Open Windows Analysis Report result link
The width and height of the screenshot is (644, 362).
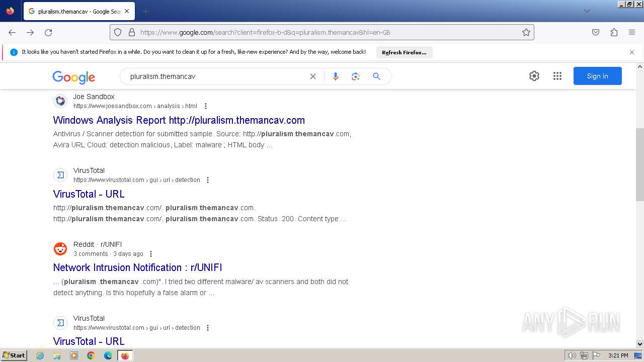(x=179, y=120)
